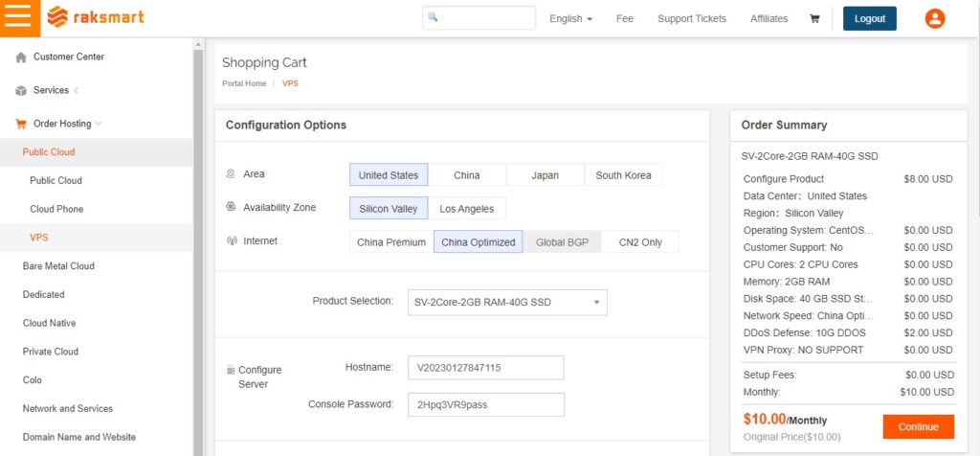980x456 pixels.
Task: Select United States area
Action: (389, 175)
